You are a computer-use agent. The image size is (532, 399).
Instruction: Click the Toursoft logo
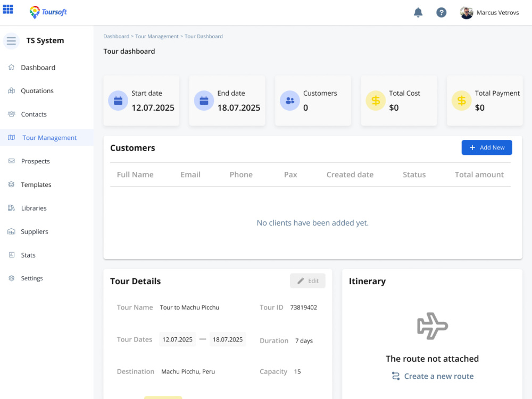coord(48,12)
